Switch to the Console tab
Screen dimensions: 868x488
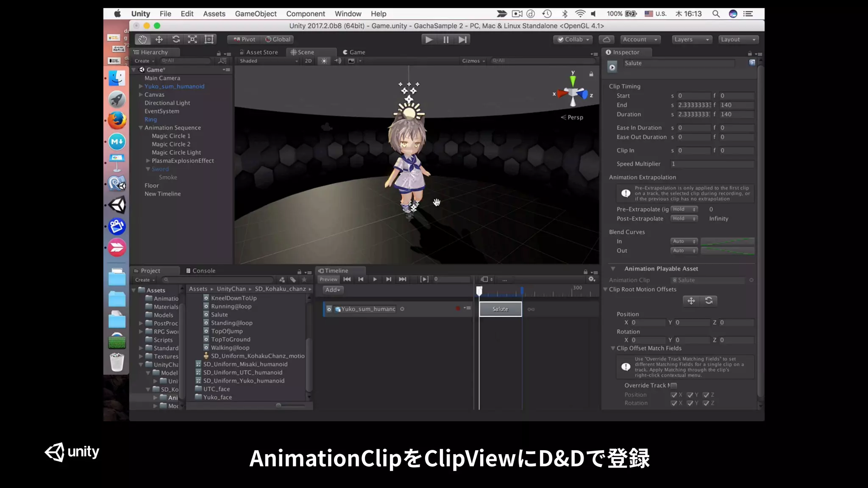201,271
